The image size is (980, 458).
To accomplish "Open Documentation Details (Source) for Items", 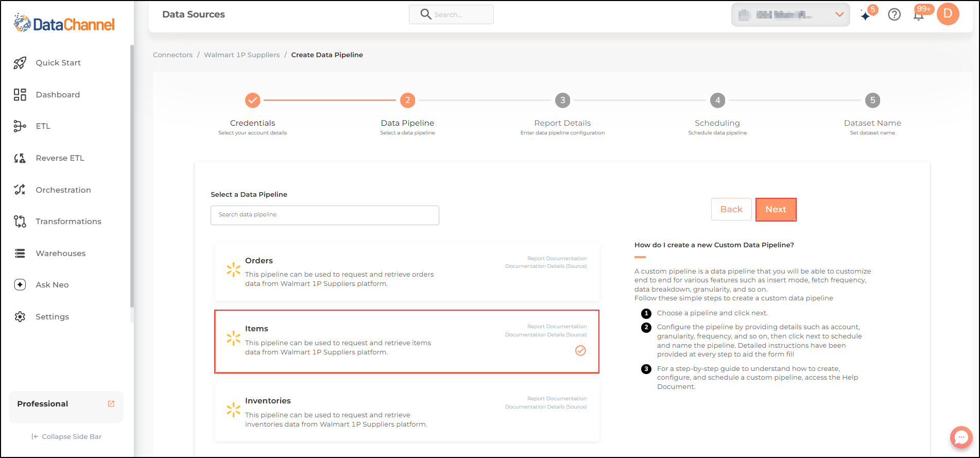I will pyautogui.click(x=546, y=335).
